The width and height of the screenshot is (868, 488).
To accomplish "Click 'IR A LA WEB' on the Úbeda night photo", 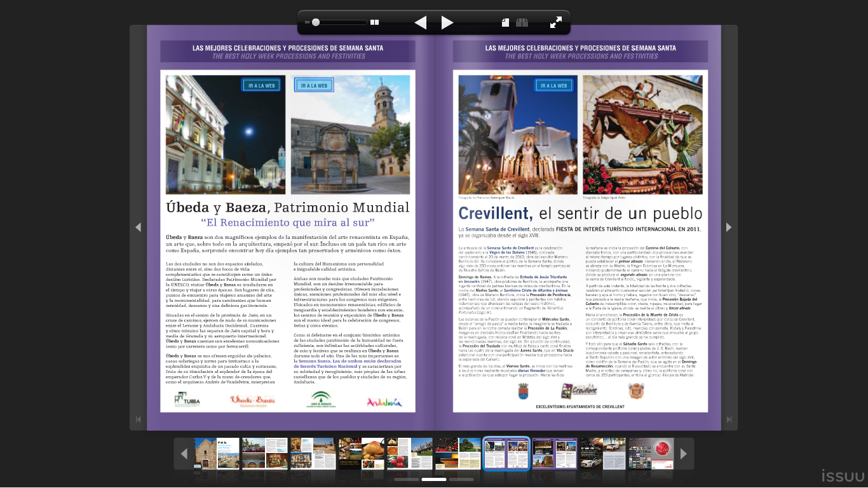I will (261, 85).
